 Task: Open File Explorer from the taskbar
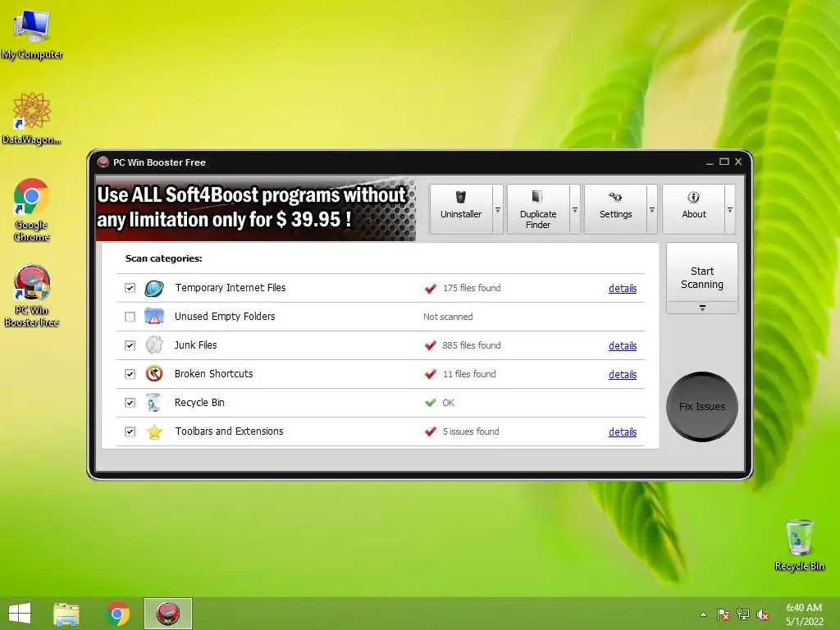[66, 614]
